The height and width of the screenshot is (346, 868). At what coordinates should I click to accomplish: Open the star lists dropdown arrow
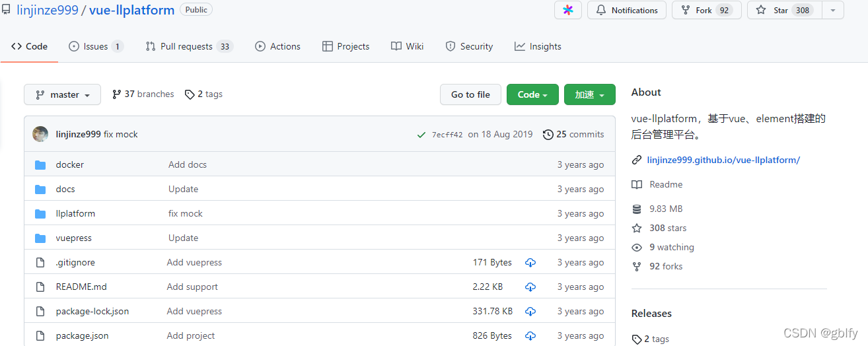click(833, 10)
